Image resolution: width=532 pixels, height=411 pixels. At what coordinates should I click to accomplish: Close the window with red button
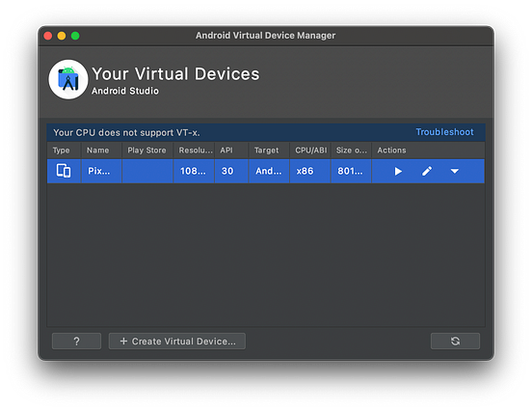48,36
